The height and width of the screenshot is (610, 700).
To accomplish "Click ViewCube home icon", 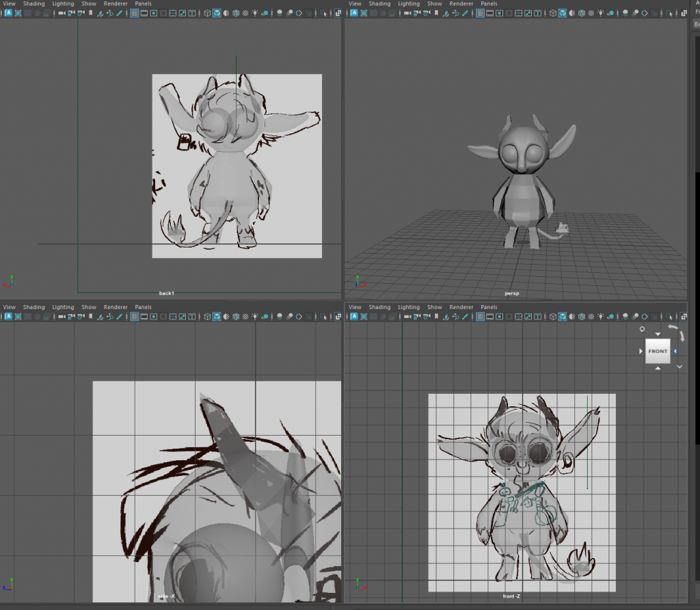I will pos(643,329).
